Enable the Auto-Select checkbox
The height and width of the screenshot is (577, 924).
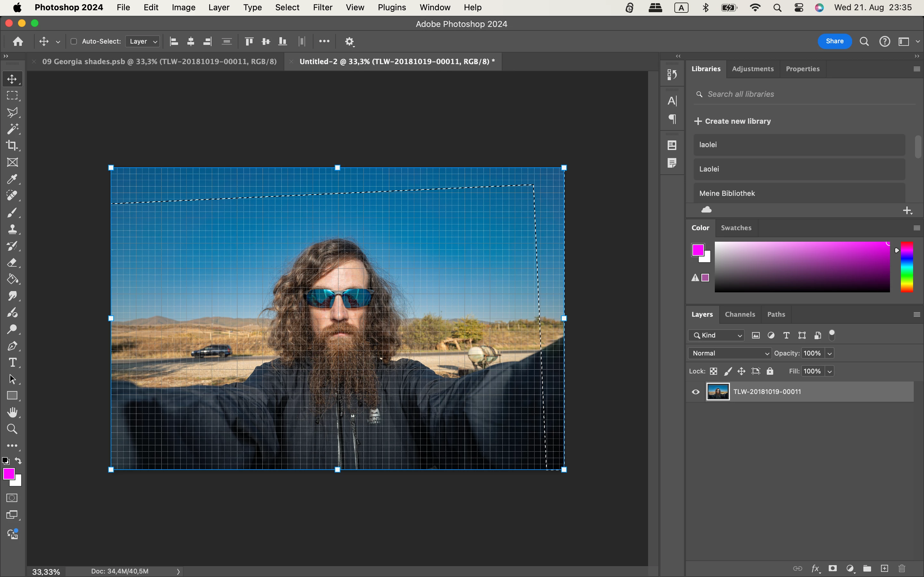point(74,41)
